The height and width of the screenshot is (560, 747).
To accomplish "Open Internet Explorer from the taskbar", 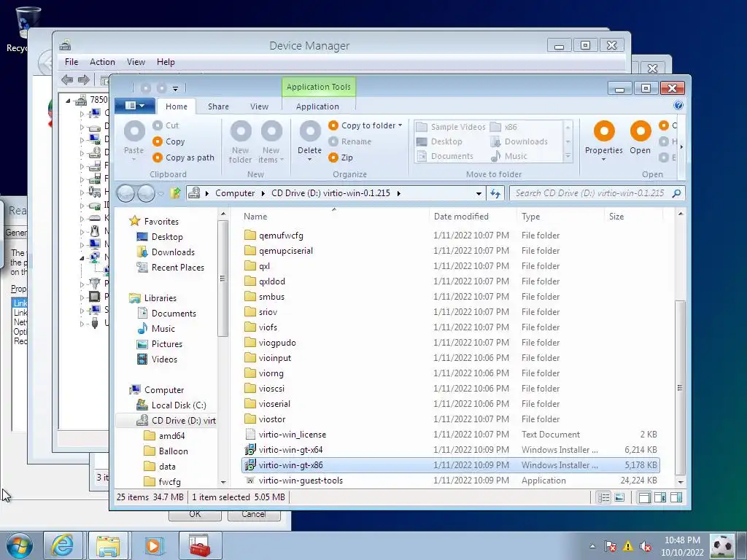I will click(63, 545).
